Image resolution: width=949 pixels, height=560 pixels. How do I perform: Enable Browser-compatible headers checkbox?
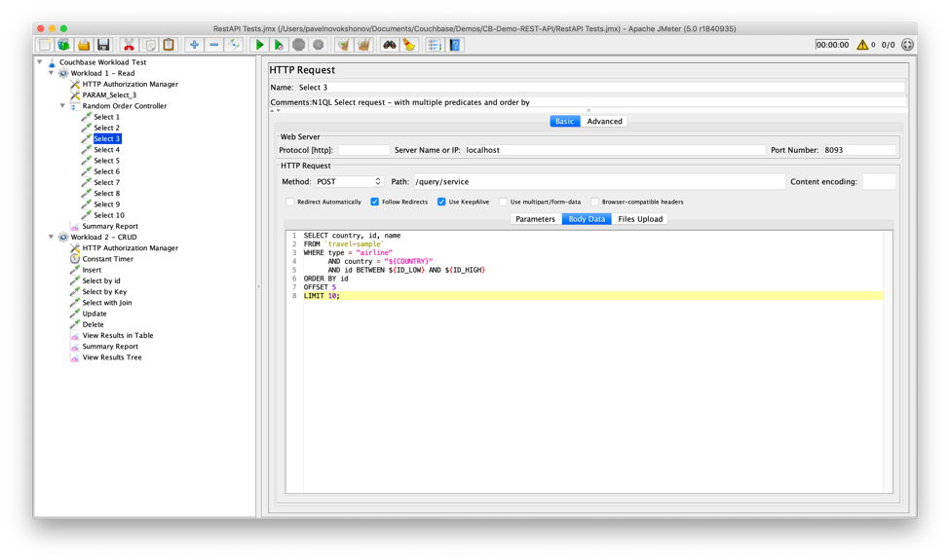pyautogui.click(x=594, y=202)
